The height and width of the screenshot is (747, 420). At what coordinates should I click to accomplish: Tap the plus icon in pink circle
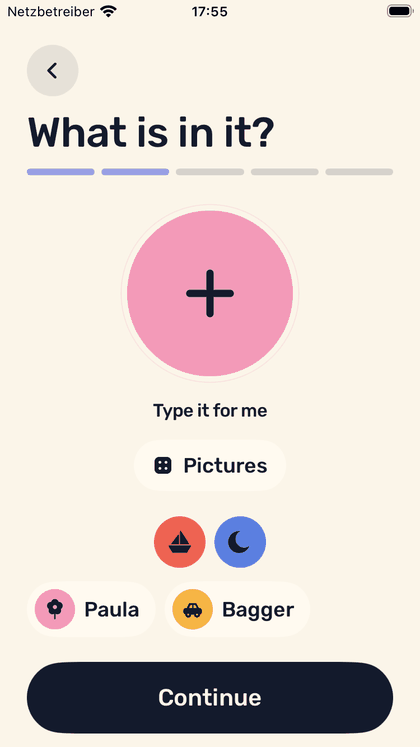[210, 293]
